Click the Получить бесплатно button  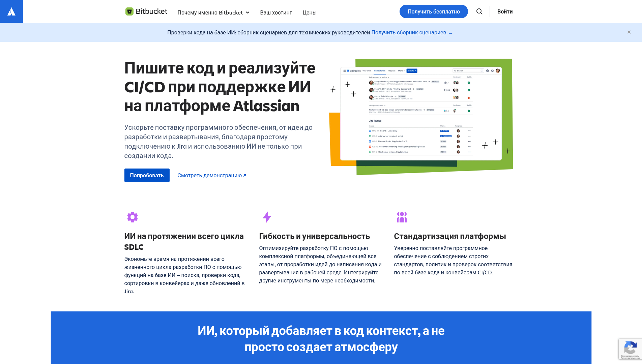434,11
